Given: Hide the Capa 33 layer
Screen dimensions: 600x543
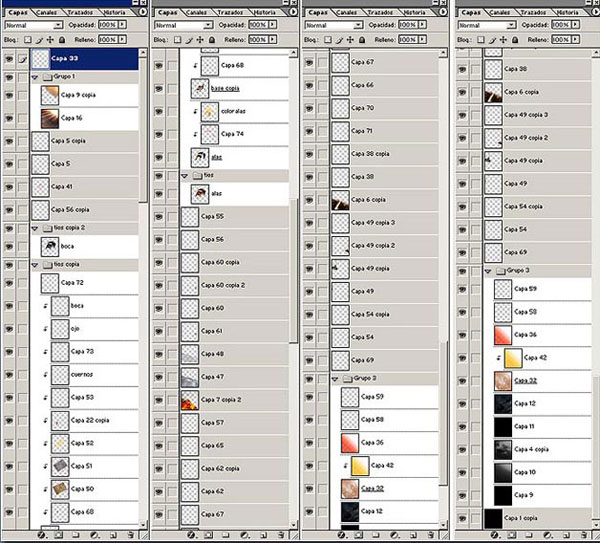Looking at the screenshot, I should [x=9, y=59].
